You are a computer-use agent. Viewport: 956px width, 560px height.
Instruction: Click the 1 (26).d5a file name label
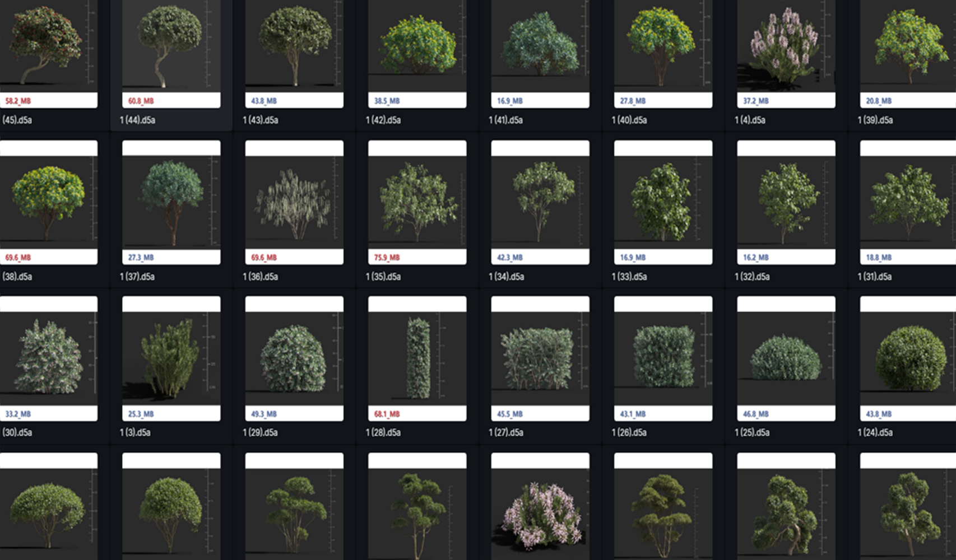[629, 432]
